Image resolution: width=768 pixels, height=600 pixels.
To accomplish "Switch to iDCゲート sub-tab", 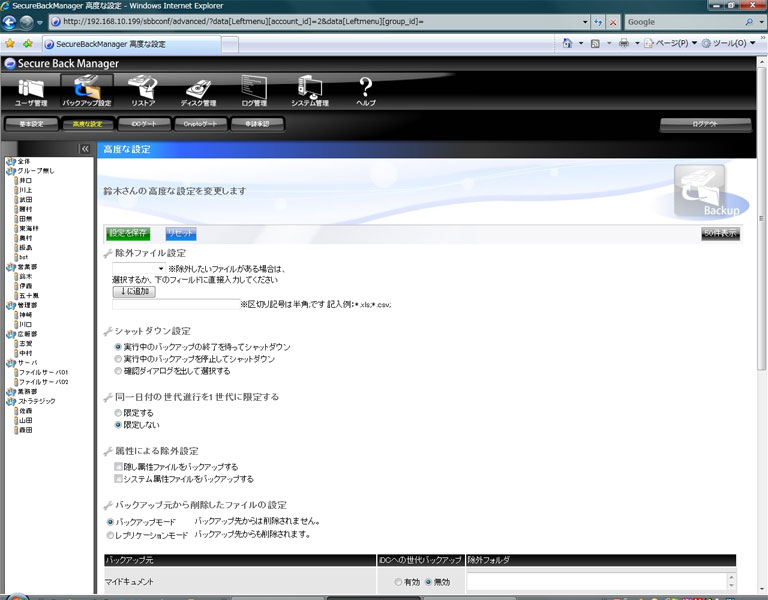I will tap(144, 124).
